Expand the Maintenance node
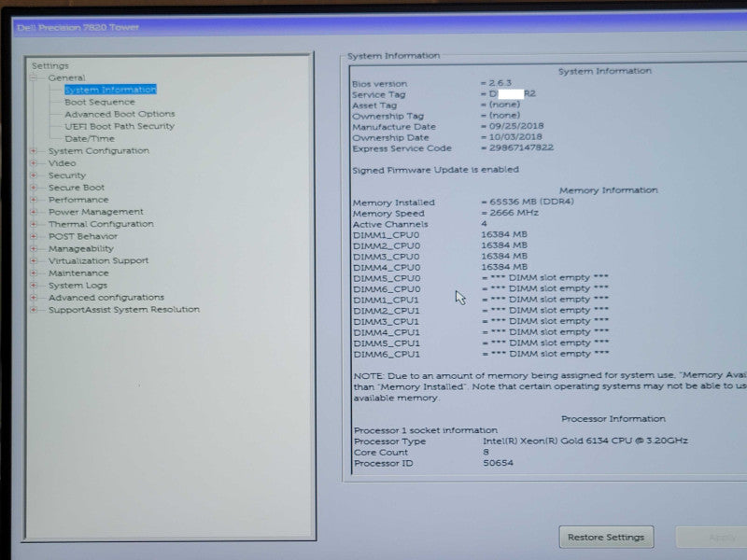747x560 pixels. [34, 273]
